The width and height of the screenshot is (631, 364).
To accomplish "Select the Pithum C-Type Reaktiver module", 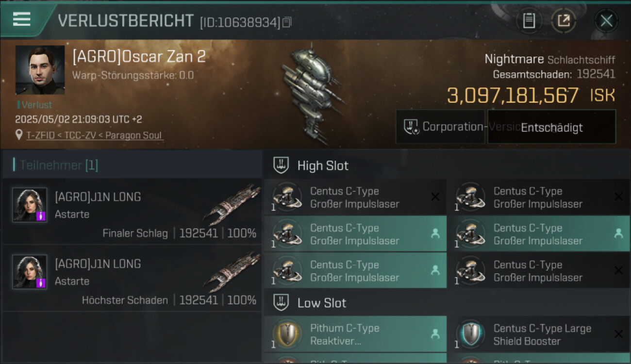I will coord(354,334).
